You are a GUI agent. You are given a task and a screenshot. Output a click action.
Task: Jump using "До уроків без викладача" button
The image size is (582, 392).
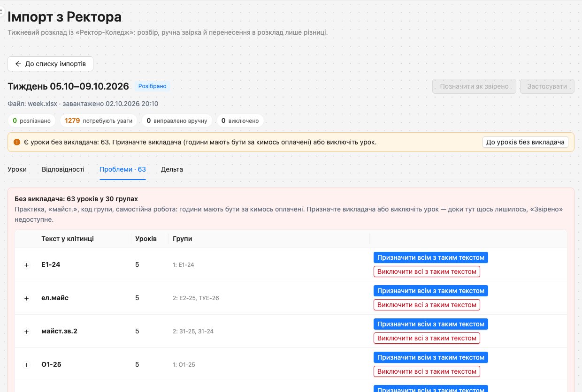[x=525, y=142]
